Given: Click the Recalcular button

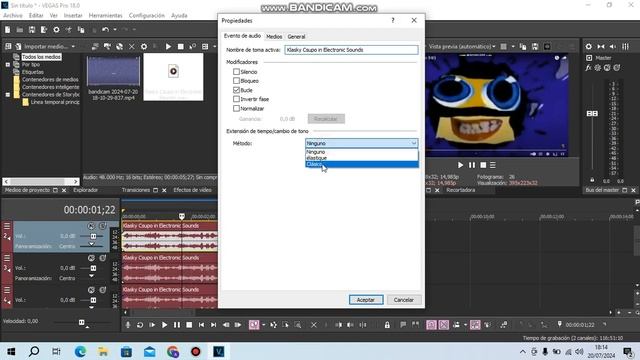Looking at the screenshot, I should click(326, 119).
